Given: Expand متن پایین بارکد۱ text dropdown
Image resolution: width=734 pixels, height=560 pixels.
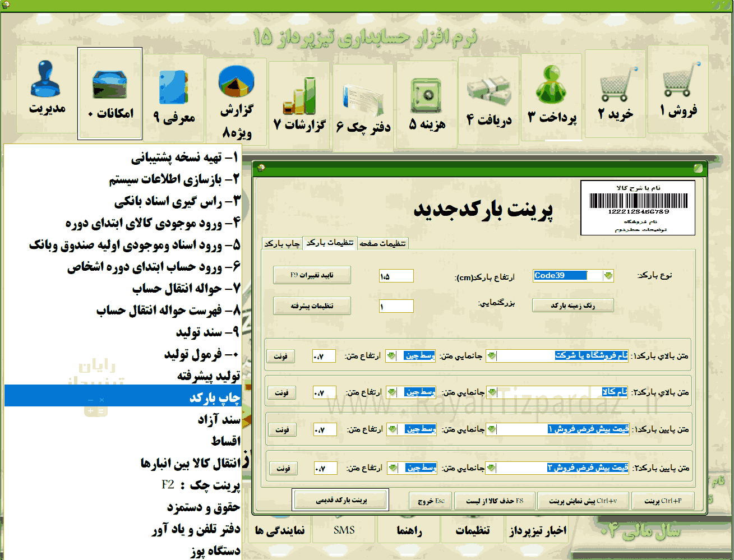Looking at the screenshot, I should tap(491, 429).
